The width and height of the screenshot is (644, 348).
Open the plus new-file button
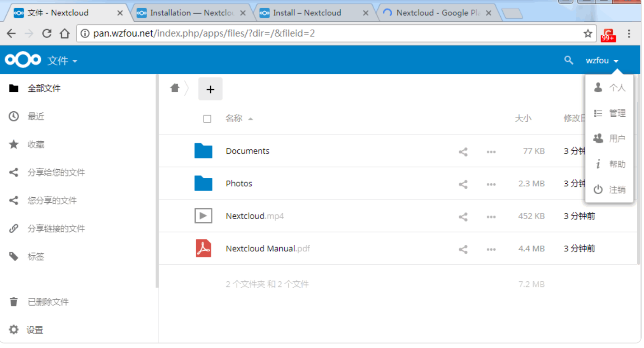point(210,89)
